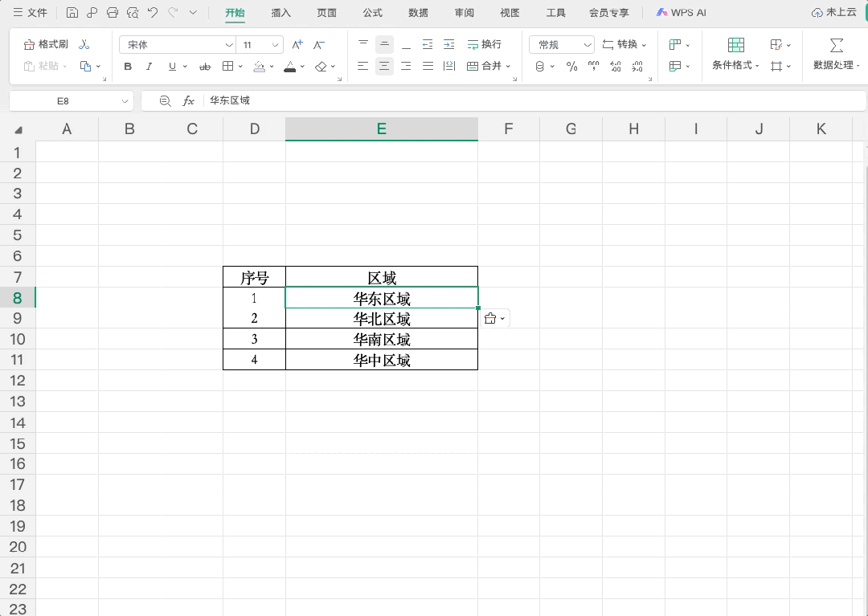868x616 pixels.
Task: Click the Redo arrow icon
Action: (173, 12)
